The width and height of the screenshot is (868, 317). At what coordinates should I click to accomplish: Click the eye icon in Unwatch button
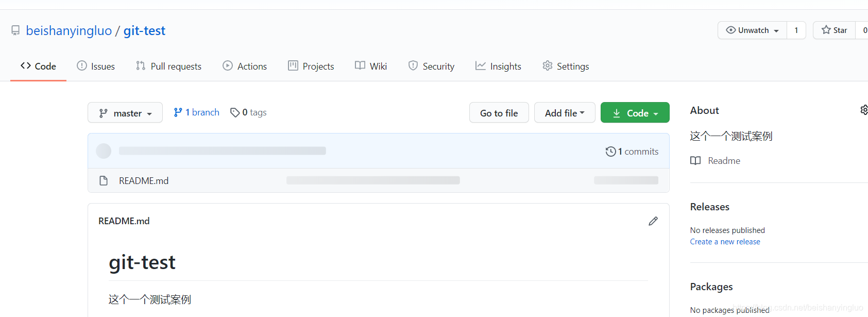click(730, 30)
